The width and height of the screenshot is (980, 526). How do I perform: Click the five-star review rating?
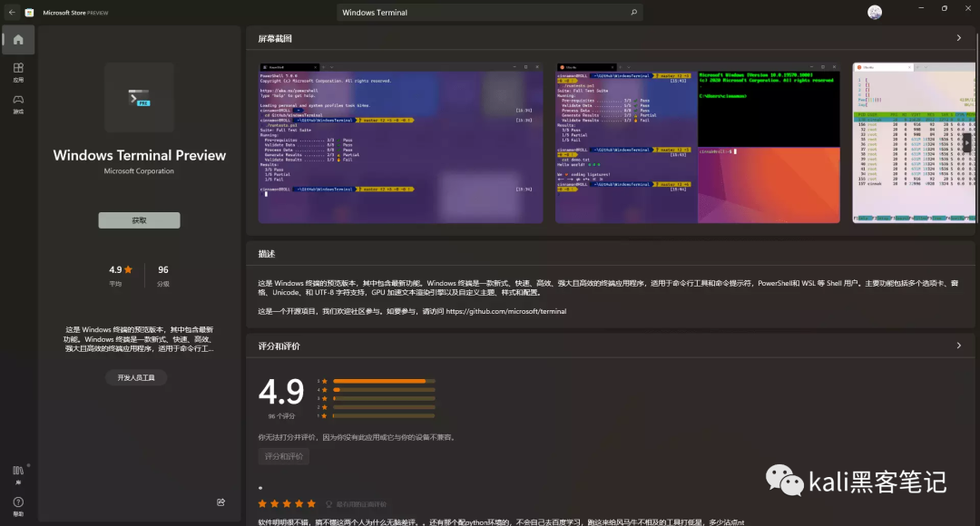pos(287,503)
